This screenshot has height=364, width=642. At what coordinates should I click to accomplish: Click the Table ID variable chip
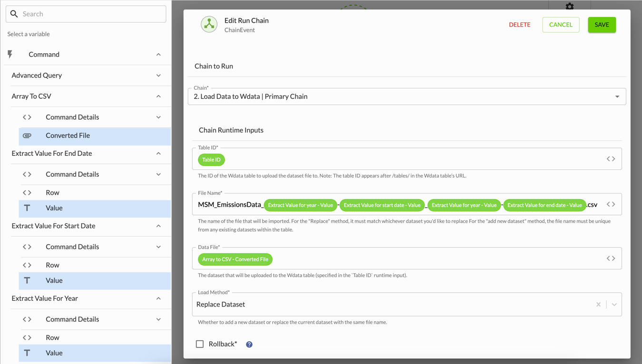[211, 160]
